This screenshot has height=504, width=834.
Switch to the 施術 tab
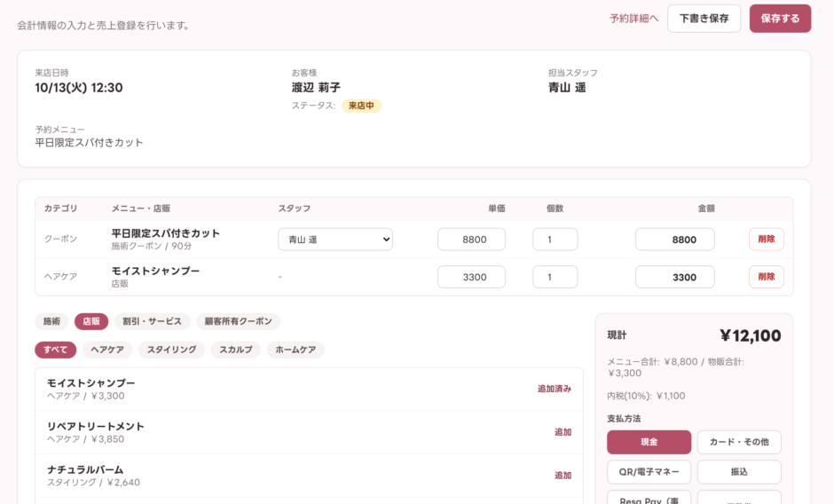click(51, 321)
